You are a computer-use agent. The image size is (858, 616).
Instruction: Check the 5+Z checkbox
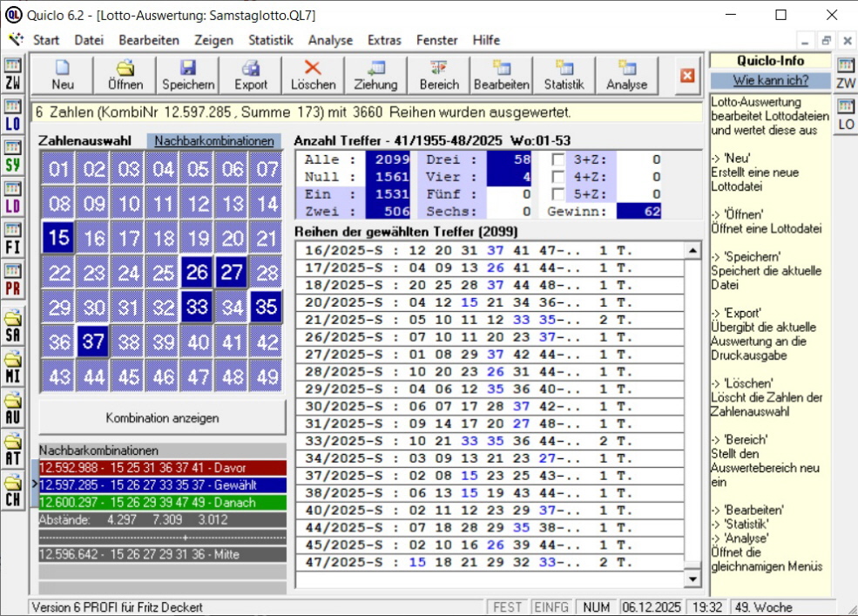point(558,194)
